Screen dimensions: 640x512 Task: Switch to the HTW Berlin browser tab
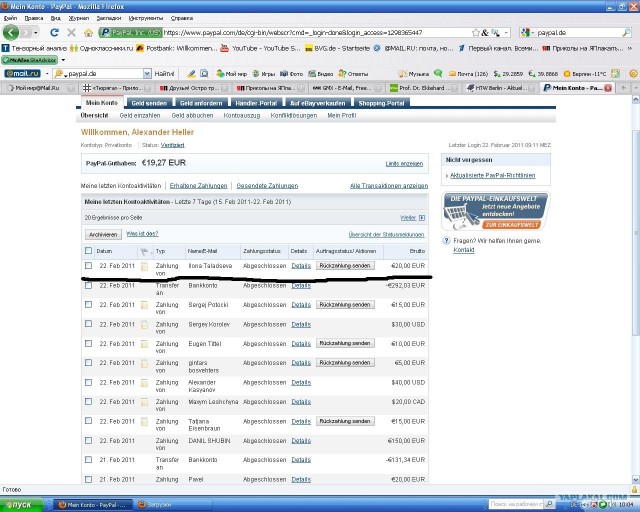coord(501,88)
